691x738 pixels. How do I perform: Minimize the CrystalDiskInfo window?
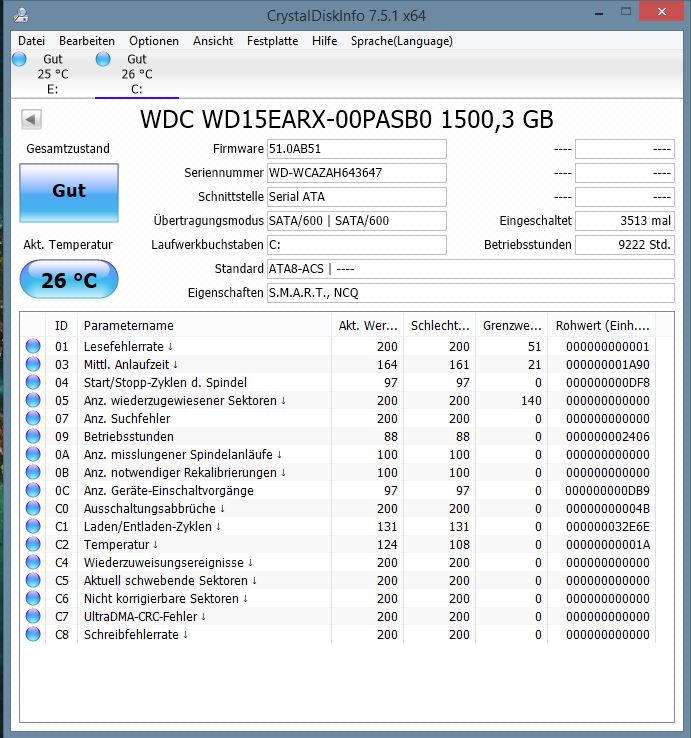(x=599, y=13)
